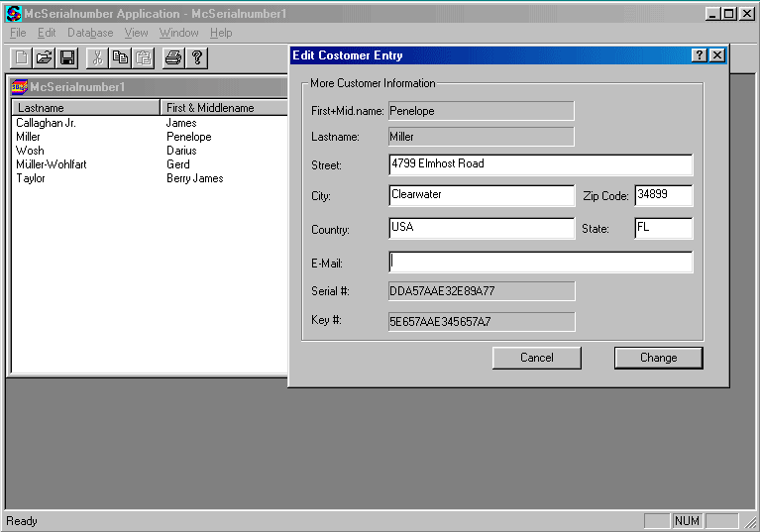The width and height of the screenshot is (760, 532).
Task: Click the Open folder toolbar icon
Action: click(x=45, y=57)
